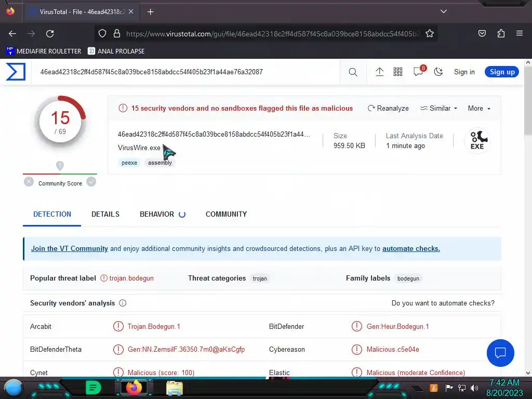Open volume control in system tray
This screenshot has width=532, height=399.
coord(474,388)
